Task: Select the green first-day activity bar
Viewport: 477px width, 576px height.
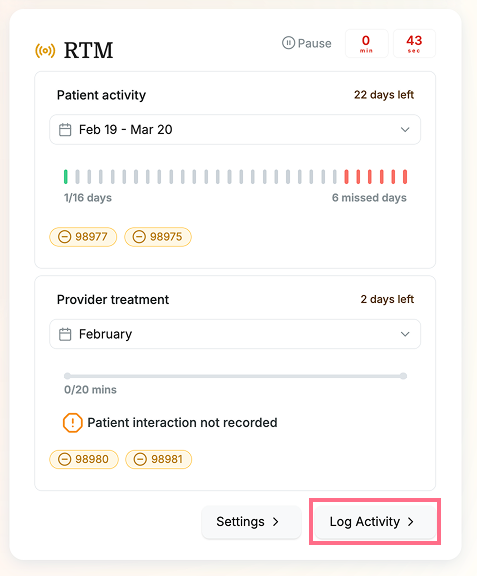Action: 66,177
